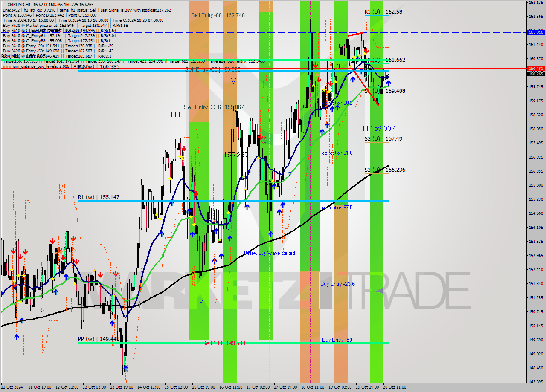
Task: Click the '11 Oct 2024' date on time axis
Action: 12,387
